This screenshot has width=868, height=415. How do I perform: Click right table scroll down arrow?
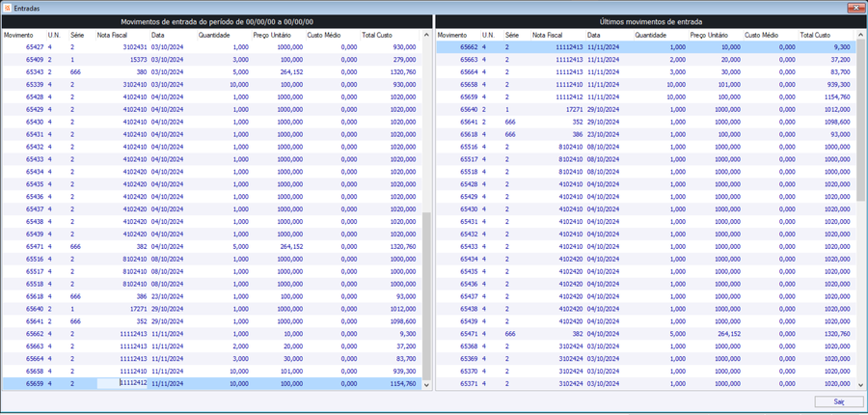click(x=861, y=384)
